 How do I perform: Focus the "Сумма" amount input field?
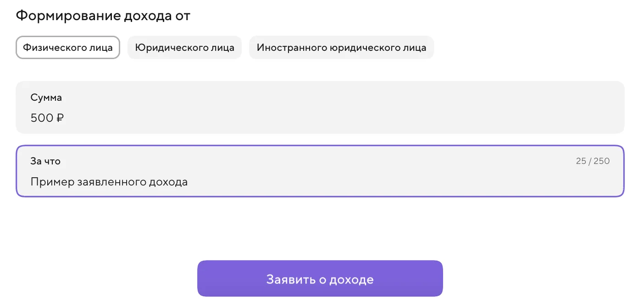[x=320, y=118]
